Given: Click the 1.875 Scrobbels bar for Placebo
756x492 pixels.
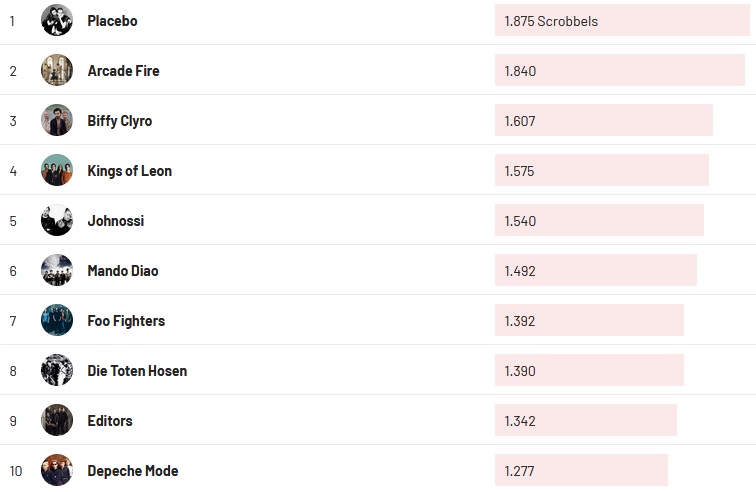Looking at the screenshot, I should [x=622, y=20].
